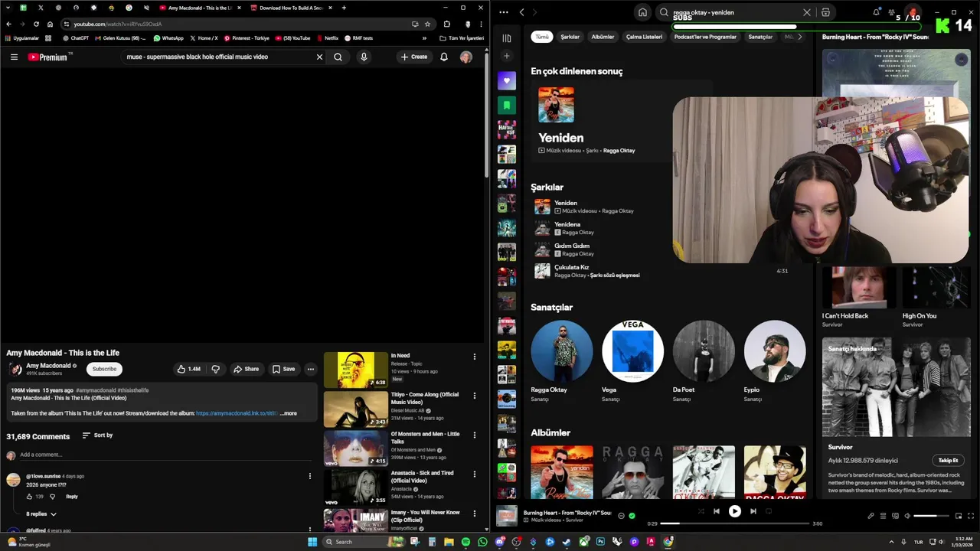Click the YouTube search magnifier button
The image size is (980, 551).
pyautogui.click(x=338, y=57)
